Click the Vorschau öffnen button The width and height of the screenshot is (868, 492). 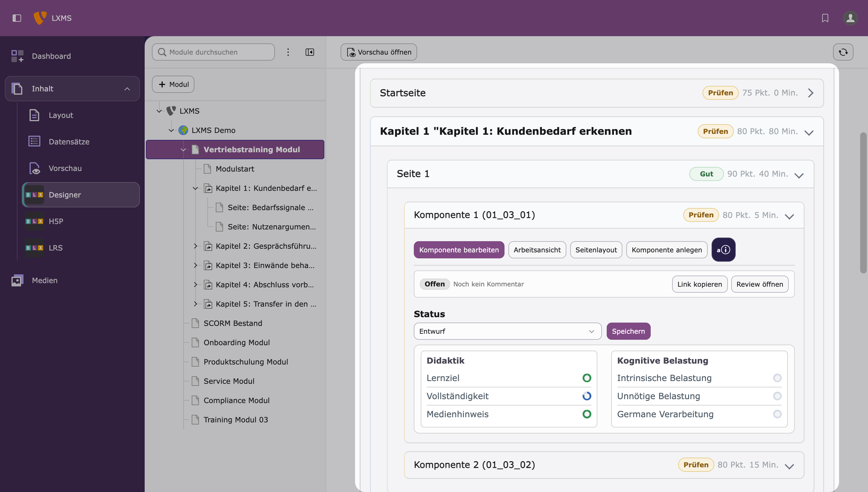tap(379, 52)
